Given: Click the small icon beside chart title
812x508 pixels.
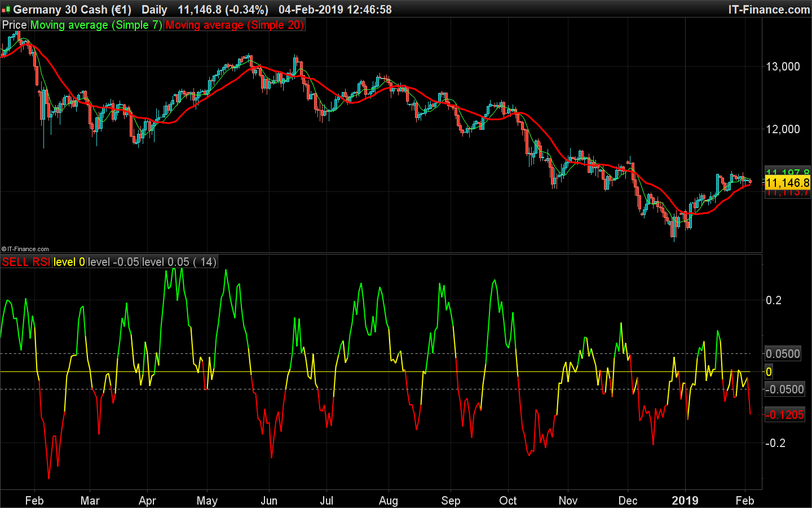Looking at the screenshot, I should (x=6, y=10).
